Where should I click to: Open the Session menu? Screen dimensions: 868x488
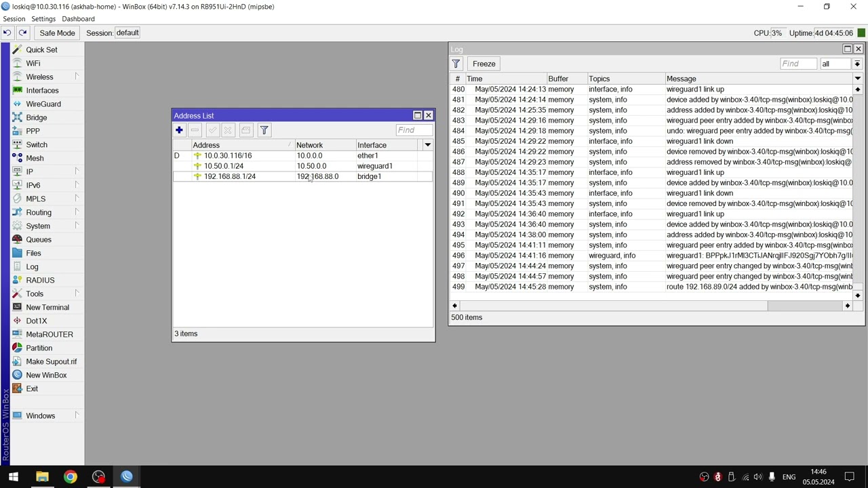(x=14, y=19)
